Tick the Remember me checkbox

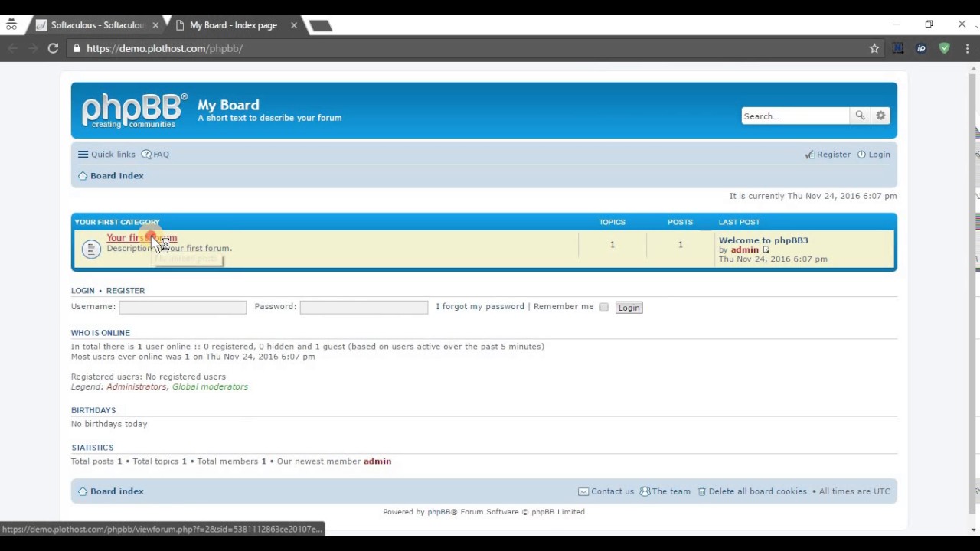pyautogui.click(x=604, y=307)
